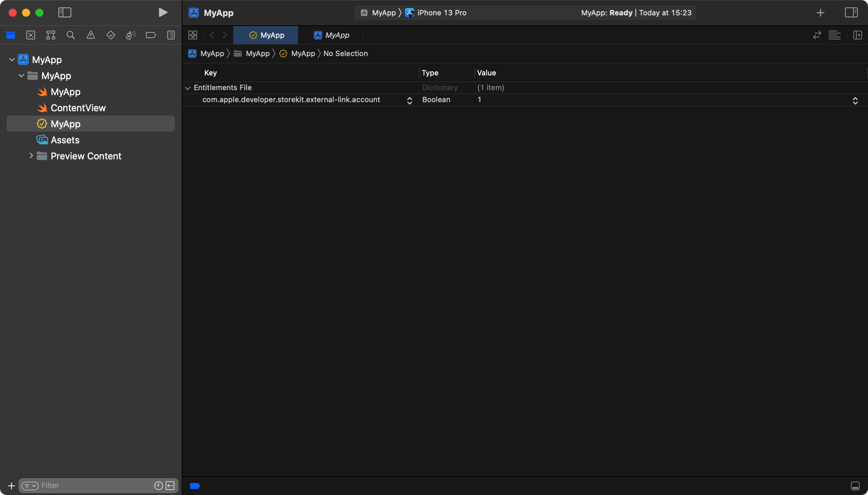Toggle the bookmark navigator icon
The image size is (868, 495).
(x=150, y=35)
